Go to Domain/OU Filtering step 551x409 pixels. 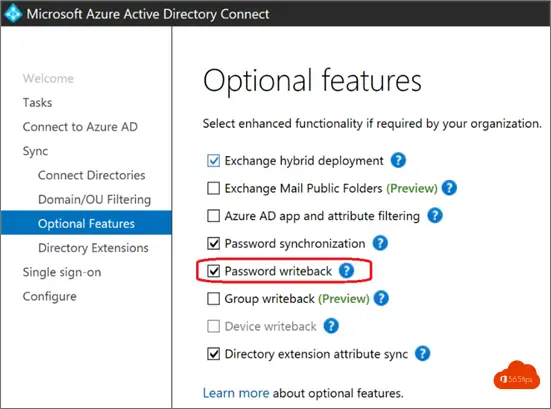point(94,200)
